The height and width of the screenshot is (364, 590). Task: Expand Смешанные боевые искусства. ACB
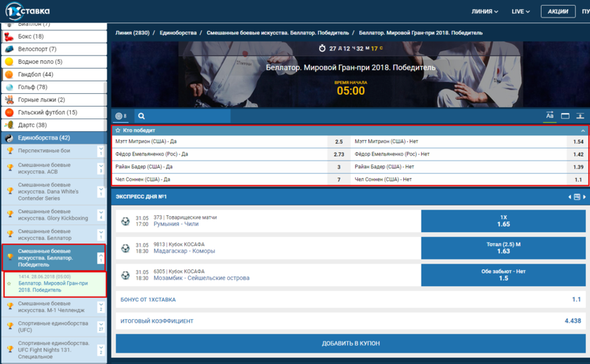pos(101,168)
